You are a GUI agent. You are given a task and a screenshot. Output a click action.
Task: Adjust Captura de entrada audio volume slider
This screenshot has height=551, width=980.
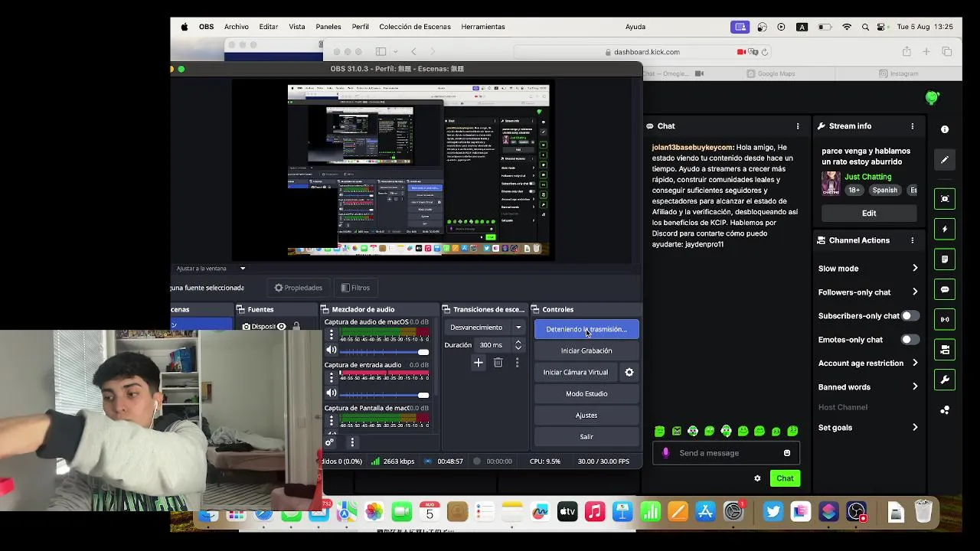click(x=384, y=395)
